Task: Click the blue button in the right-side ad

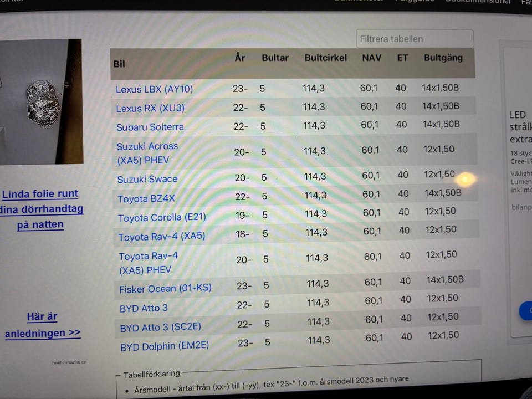Action: tap(525, 310)
